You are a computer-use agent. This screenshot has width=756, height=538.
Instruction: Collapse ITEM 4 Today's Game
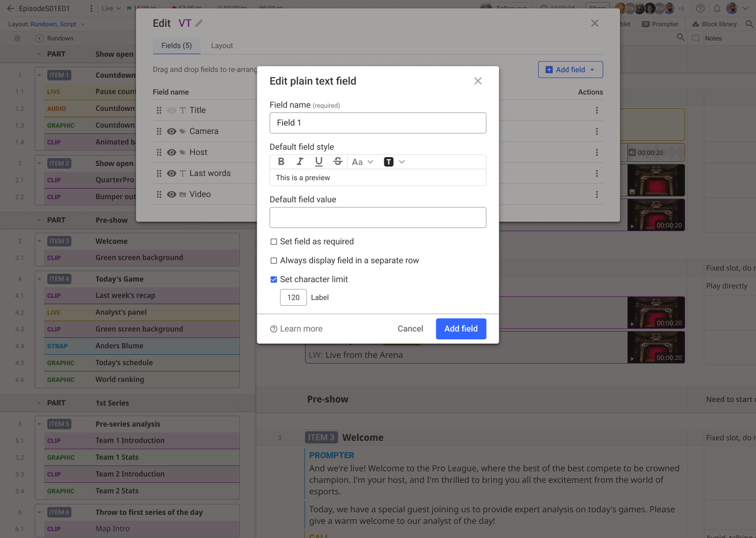39,279
